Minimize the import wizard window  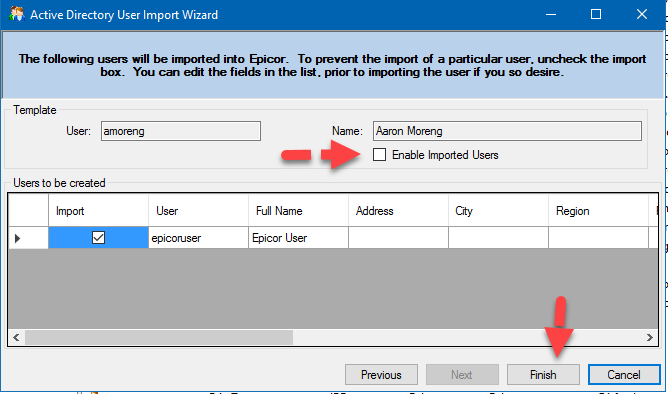(551, 14)
